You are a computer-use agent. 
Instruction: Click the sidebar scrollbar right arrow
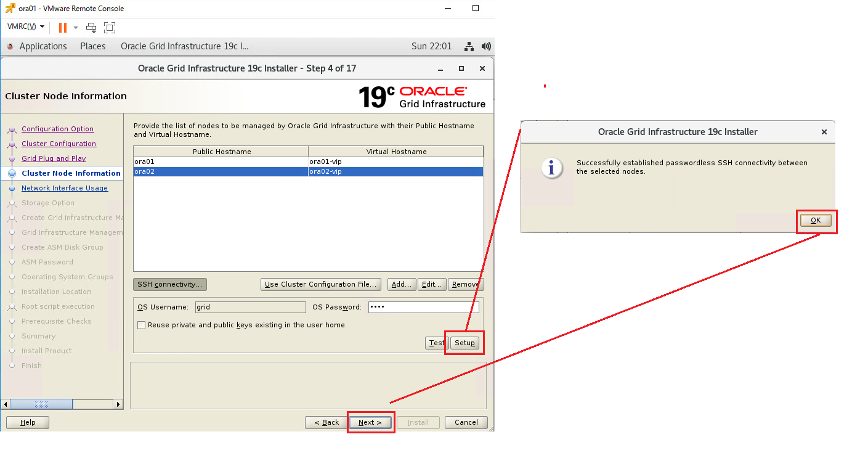(x=118, y=404)
